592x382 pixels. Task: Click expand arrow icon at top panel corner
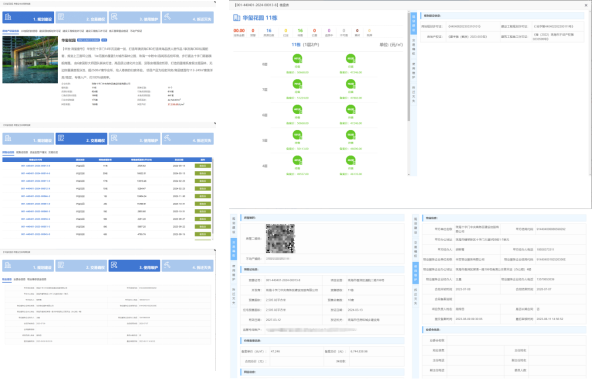click(x=215, y=2)
